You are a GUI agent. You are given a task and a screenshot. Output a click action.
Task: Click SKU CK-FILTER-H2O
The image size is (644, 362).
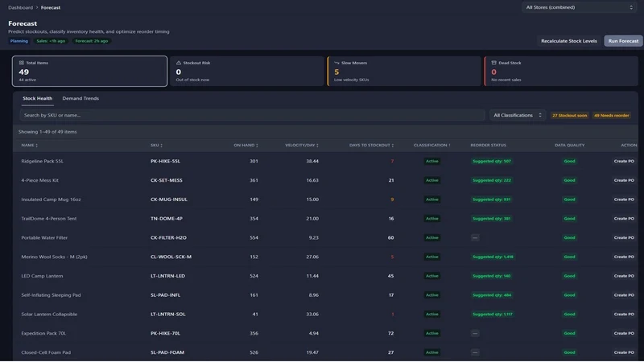tap(168, 237)
